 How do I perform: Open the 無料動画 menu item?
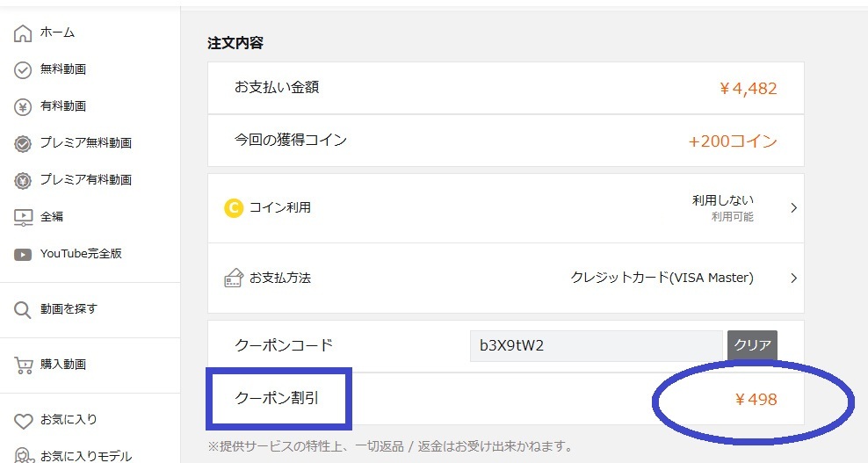tap(63, 69)
